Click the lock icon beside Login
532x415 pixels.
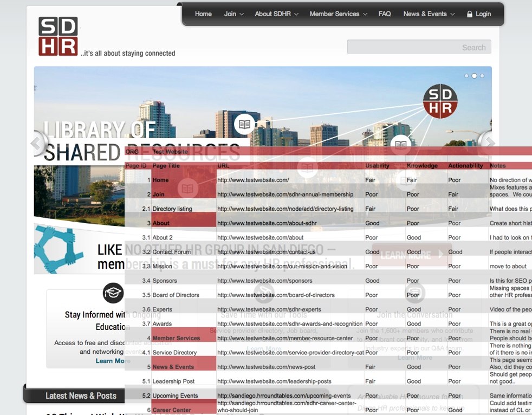[470, 14]
